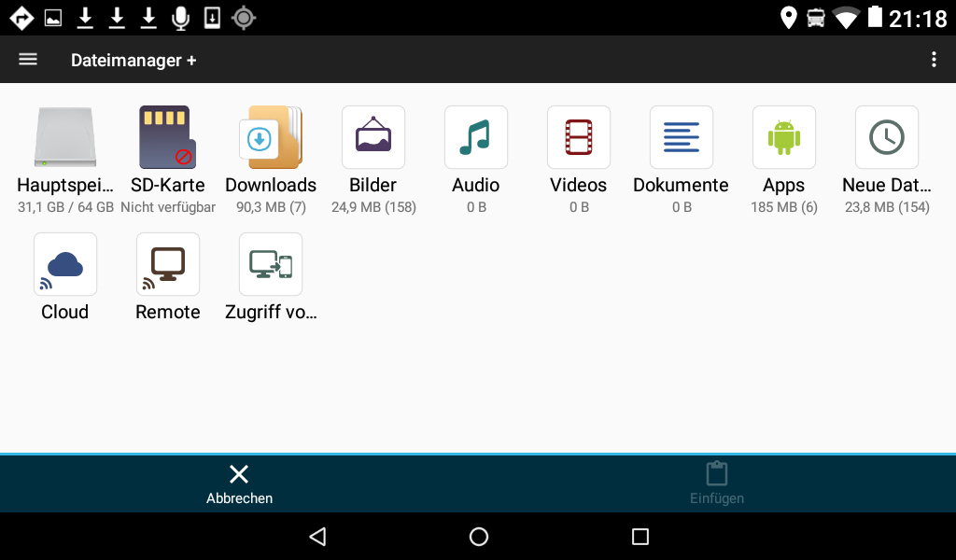Screen dimensions: 956x560
Task: Open the Remote network connections
Action: pos(168,265)
